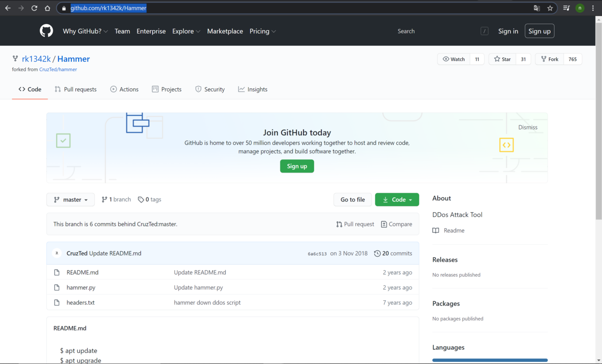The height and width of the screenshot is (364, 602).
Task: Dismiss the Join GitHub banner
Action: [528, 127]
